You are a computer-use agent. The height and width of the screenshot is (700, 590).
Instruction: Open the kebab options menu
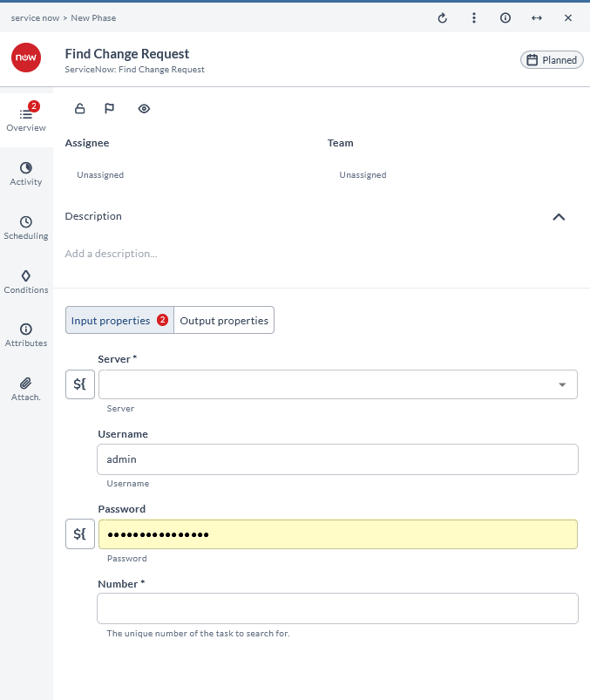(473, 17)
